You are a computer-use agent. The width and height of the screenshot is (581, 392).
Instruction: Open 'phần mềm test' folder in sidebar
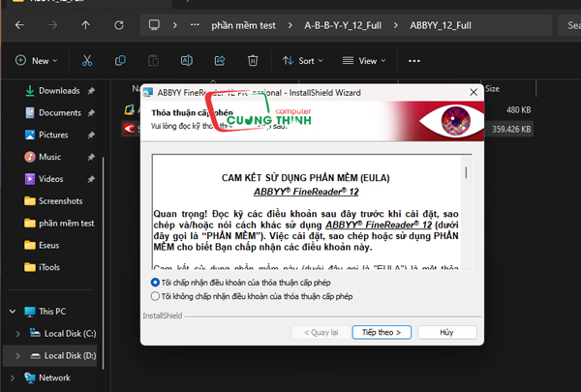66,223
